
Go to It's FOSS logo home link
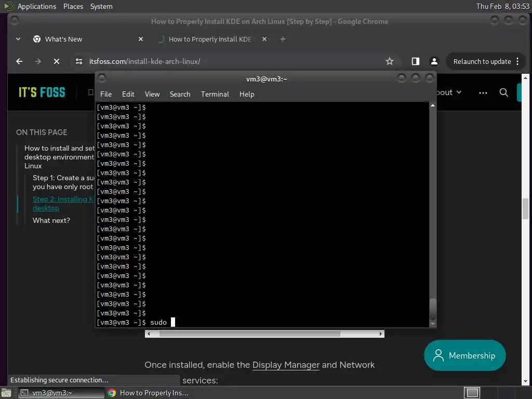(x=42, y=92)
